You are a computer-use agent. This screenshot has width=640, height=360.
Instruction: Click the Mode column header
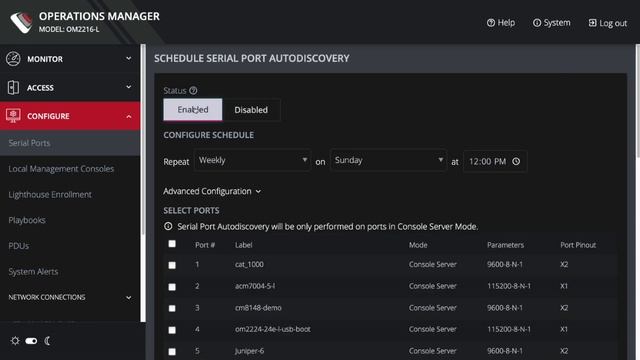coord(418,245)
